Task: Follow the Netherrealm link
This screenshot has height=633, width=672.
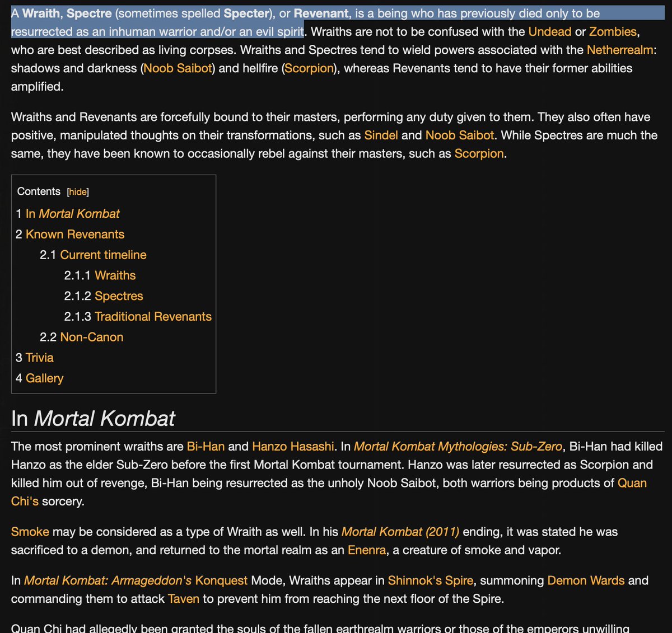Action: point(620,50)
